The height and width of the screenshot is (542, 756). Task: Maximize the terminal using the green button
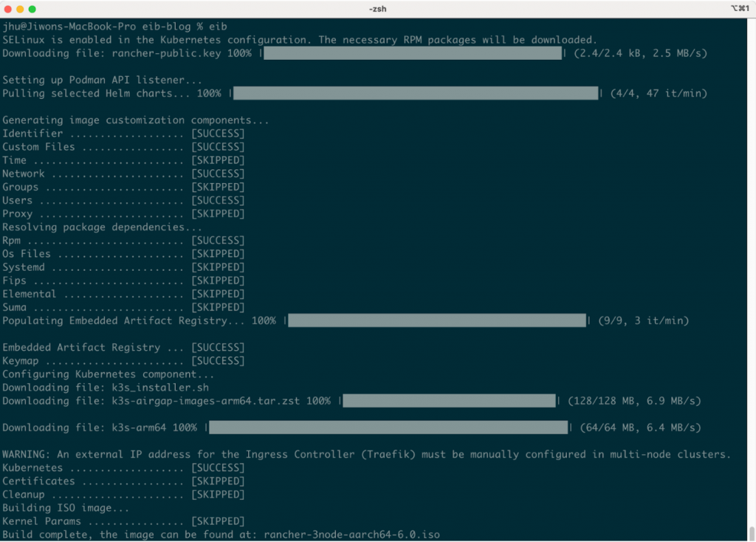click(x=34, y=9)
